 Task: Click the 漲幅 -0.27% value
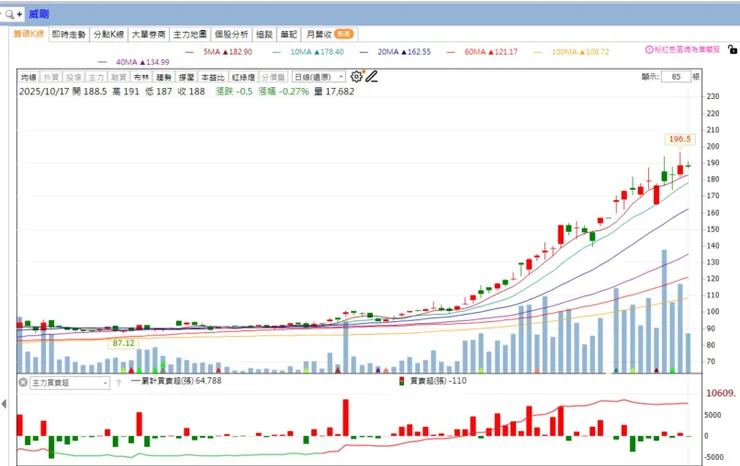click(284, 92)
